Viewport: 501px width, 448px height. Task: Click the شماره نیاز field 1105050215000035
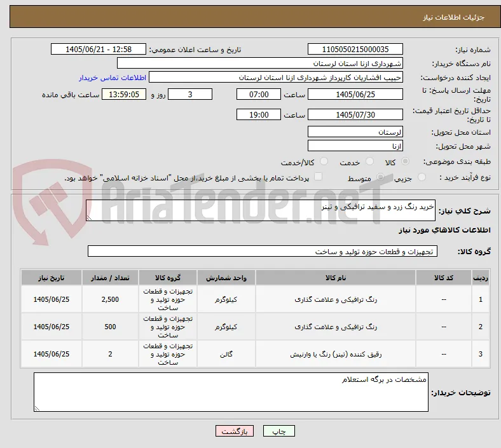coord(355,49)
